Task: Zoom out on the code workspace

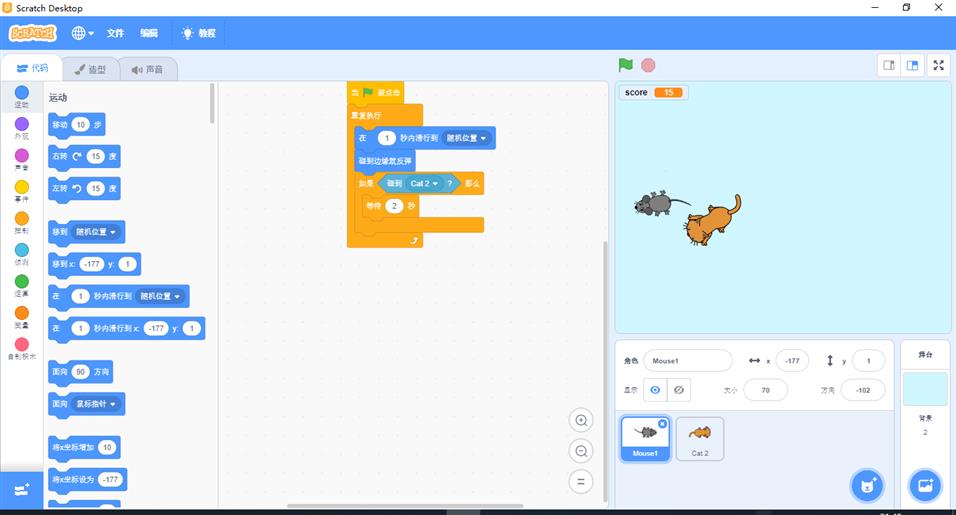Action: (581, 451)
